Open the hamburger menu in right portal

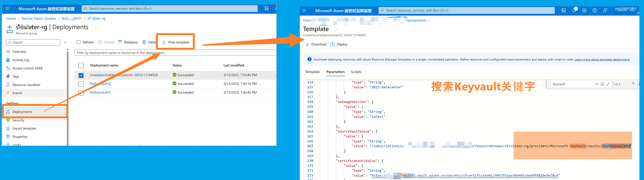point(304,11)
